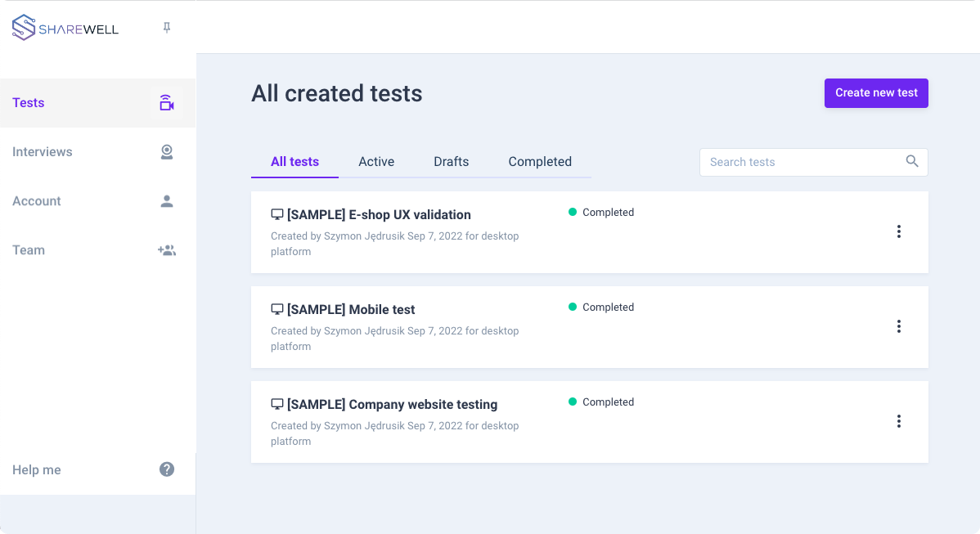
Task: Open the Help me link
Action: pos(37,469)
